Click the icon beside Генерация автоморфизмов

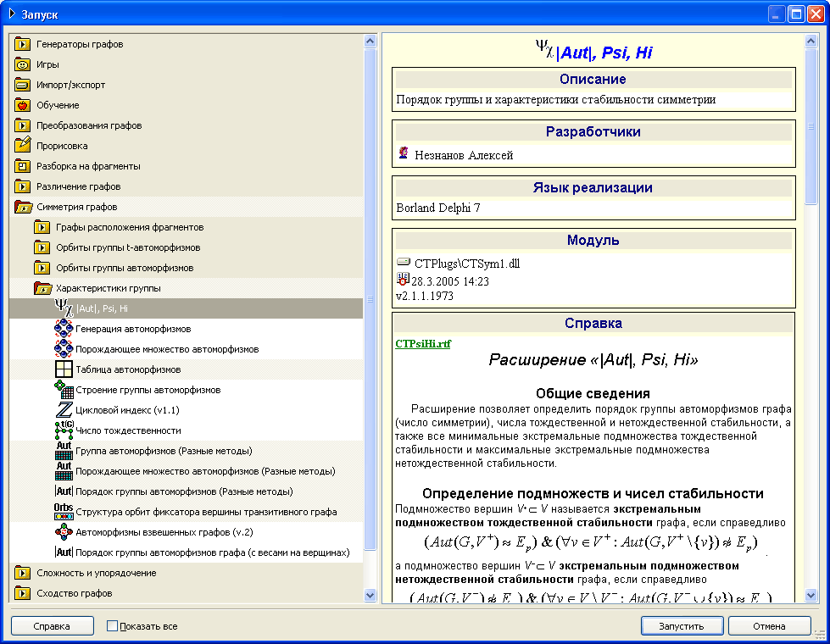point(64,329)
